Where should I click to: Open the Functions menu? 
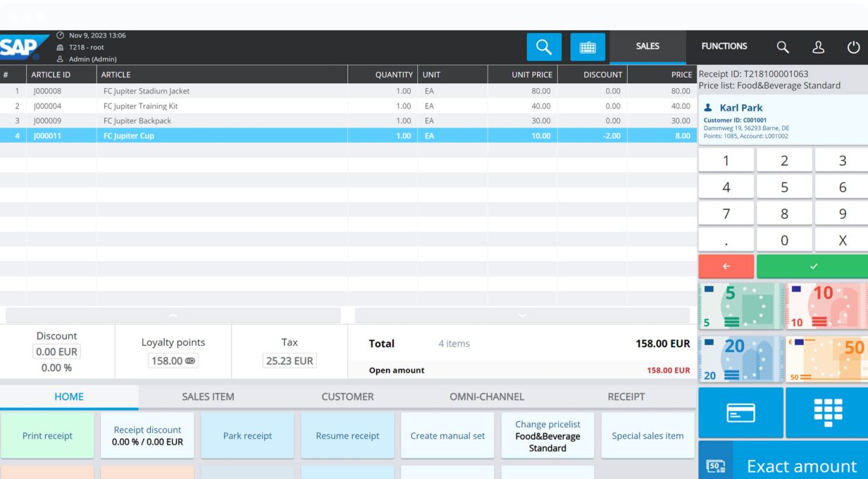[724, 46]
